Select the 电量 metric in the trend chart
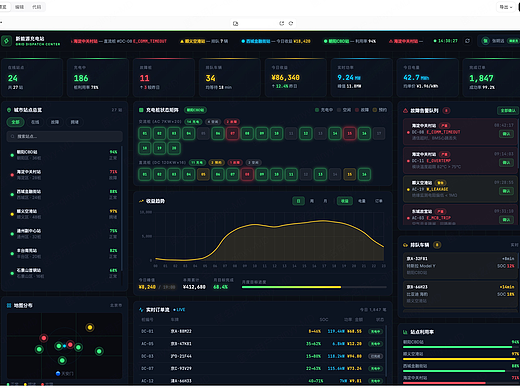This screenshot has height=390, width=520. pos(362,201)
